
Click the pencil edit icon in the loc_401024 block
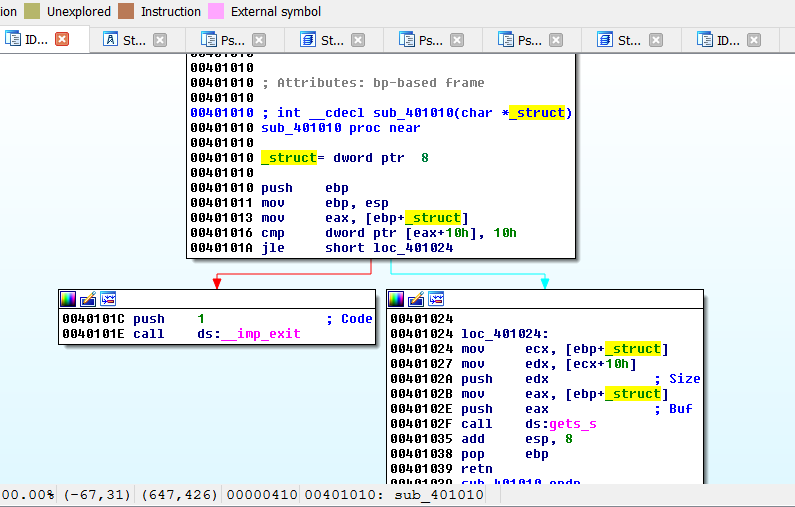pyautogui.click(x=416, y=299)
